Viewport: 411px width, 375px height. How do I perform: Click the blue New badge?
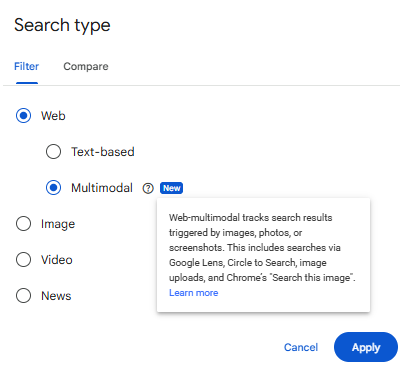(171, 188)
